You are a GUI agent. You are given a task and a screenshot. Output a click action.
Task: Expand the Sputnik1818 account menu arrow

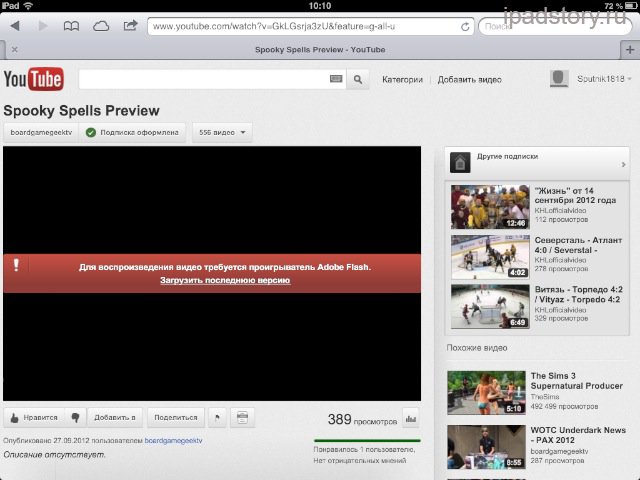[x=629, y=79]
